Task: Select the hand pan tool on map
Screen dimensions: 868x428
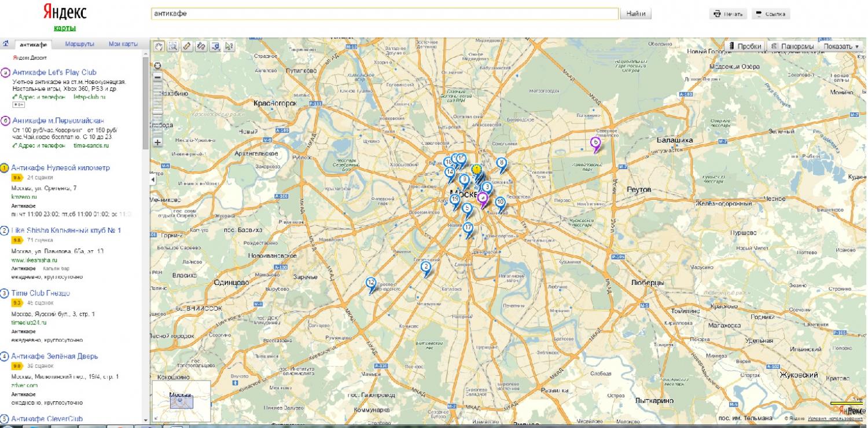Action: (158, 46)
